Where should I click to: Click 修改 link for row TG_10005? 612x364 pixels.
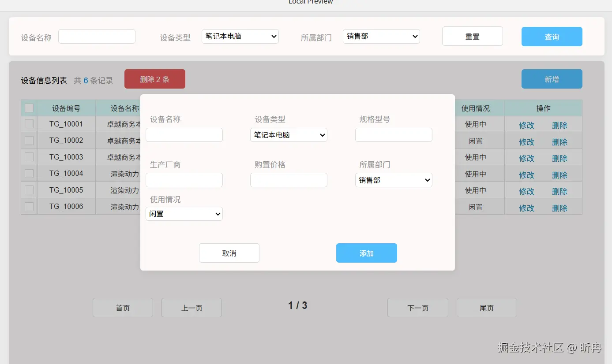[526, 191]
